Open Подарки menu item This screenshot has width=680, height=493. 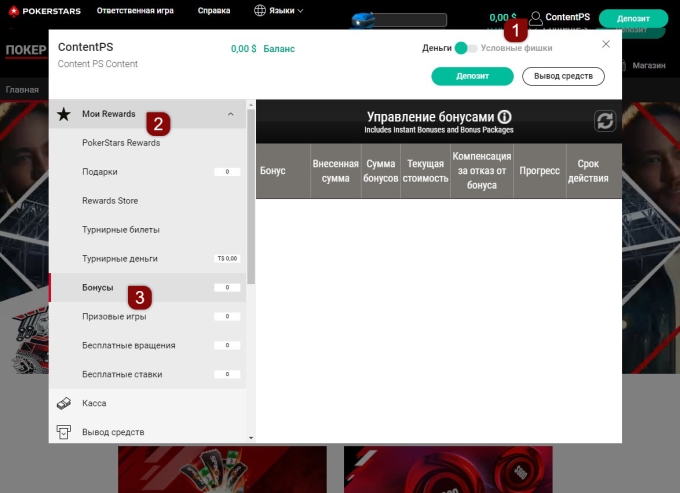pos(147,172)
